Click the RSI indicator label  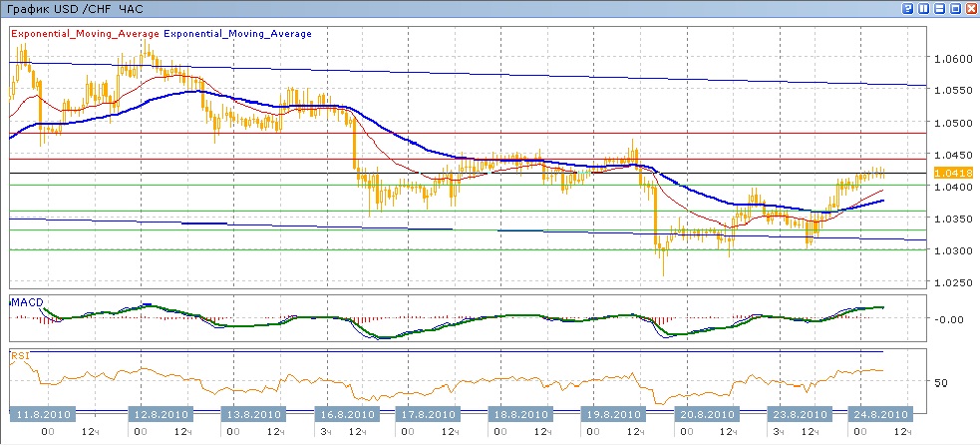(19, 354)
